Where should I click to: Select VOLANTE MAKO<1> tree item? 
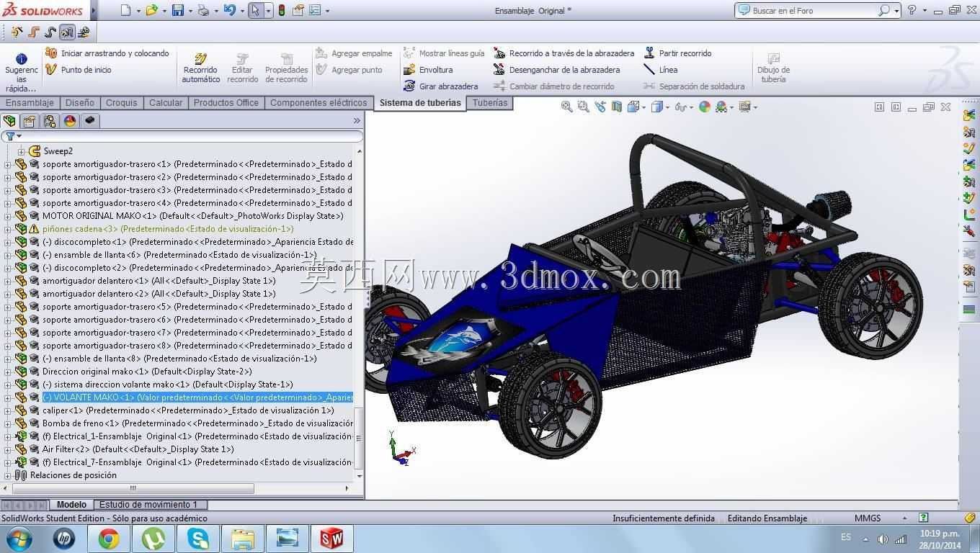(197, 397)
